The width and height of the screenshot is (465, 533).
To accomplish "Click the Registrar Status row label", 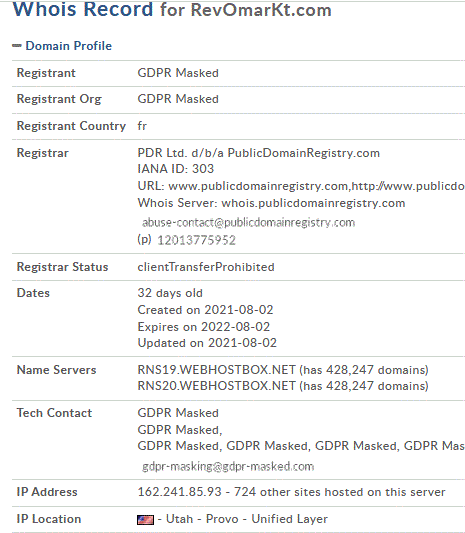I will tap(62, 267).
